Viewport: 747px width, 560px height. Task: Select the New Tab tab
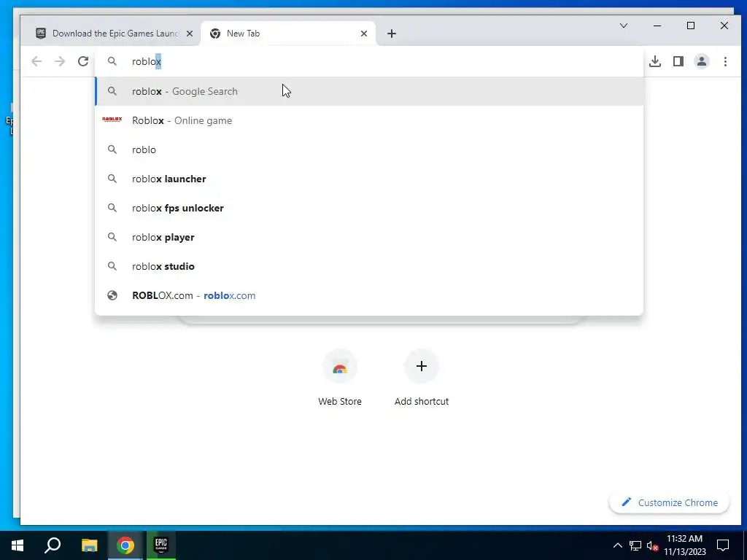[x=289, y=34]
